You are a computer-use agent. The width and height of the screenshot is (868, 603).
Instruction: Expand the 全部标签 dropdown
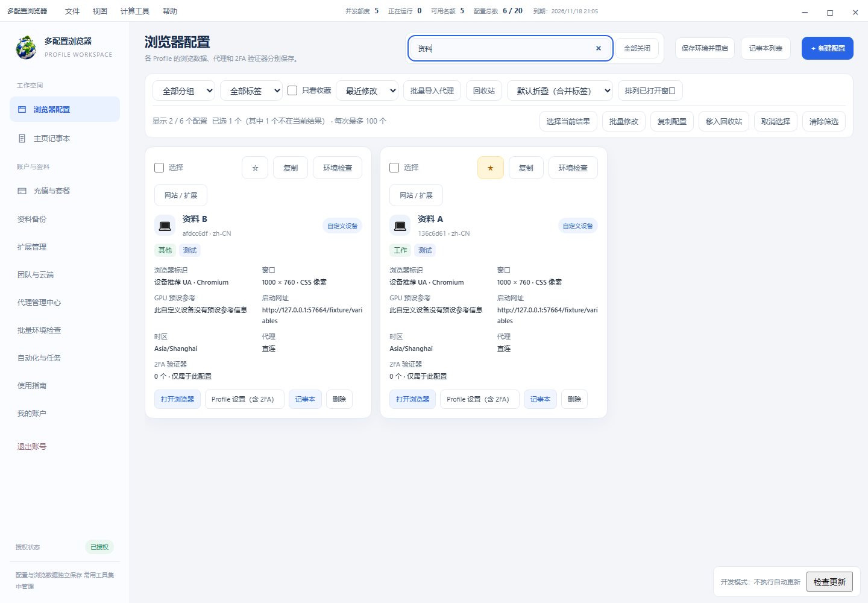click(x=251, y=91)
